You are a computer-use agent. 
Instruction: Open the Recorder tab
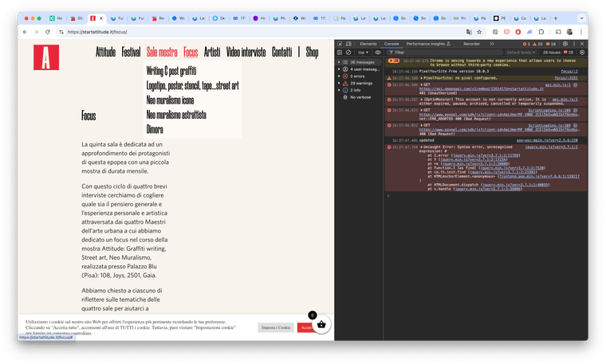click(x=471, y=44)
